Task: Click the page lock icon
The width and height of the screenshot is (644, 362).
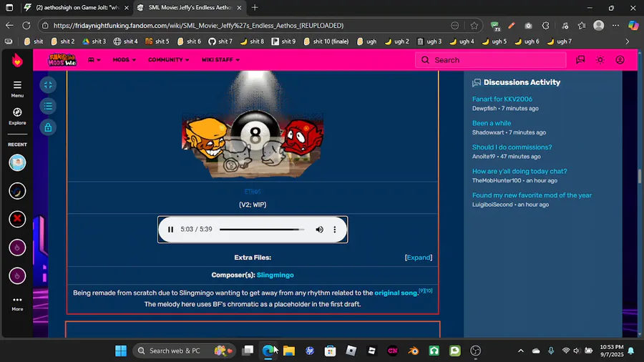Action: (x=48, y=127)
